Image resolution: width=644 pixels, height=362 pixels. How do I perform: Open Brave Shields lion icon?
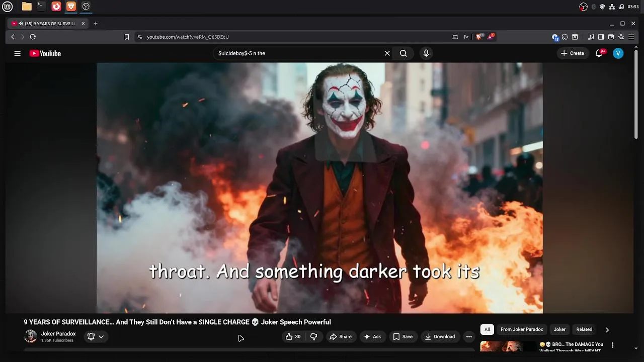point(479,37)
